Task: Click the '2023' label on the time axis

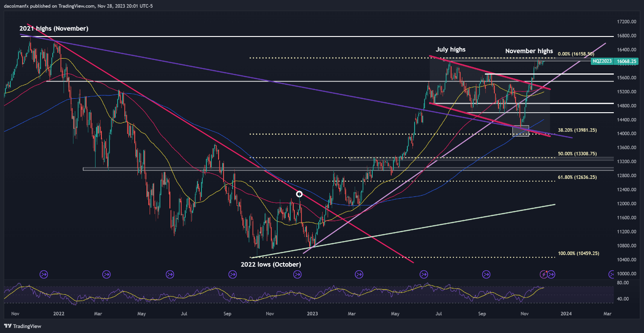Action: click(x=312, y=313)
